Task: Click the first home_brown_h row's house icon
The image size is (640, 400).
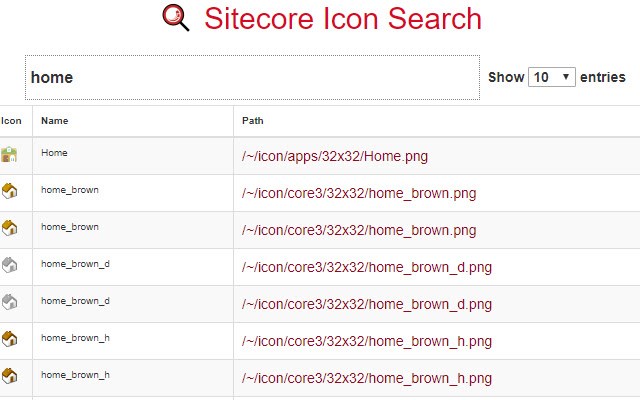Action: coord(10,340)
